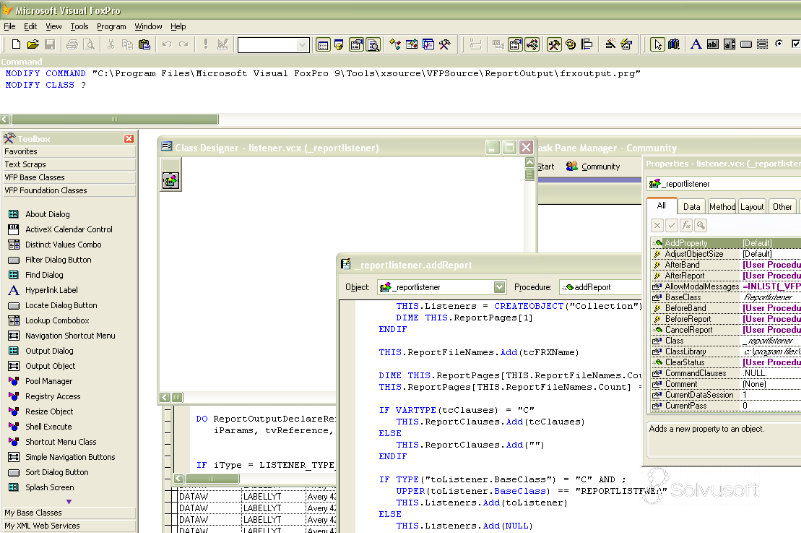Expand the VFP Base Classes category

69,177
